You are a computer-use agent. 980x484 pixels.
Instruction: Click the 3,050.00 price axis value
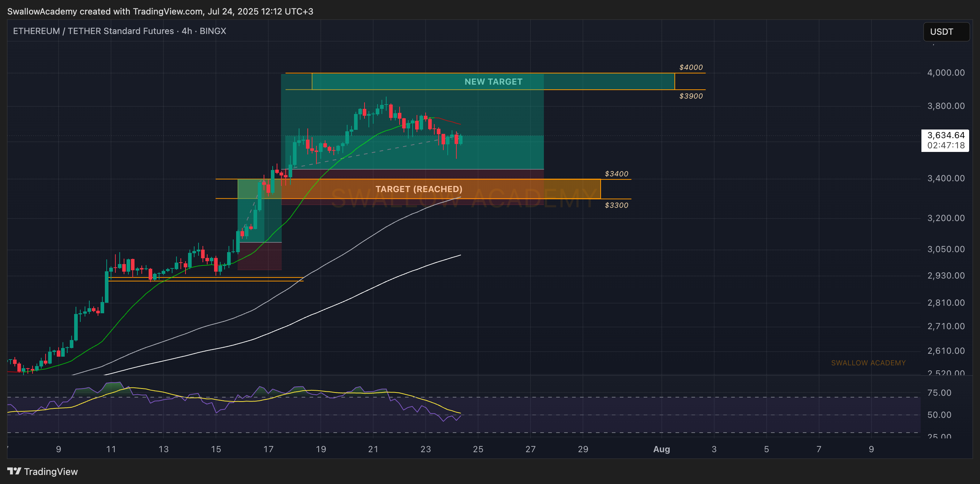pyautogui.click(x=946, y=249)
